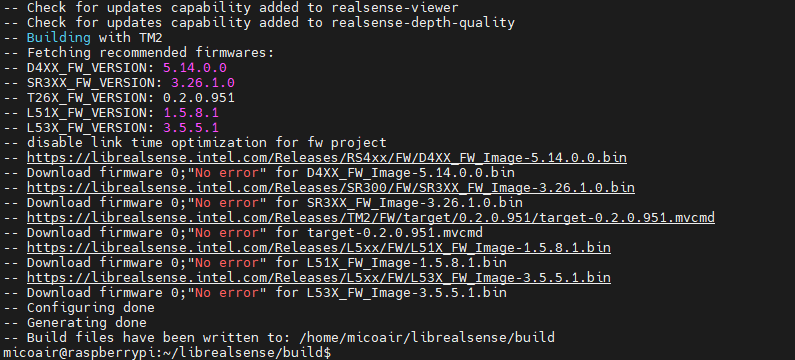Click Download firmware line for D4XX_FW_Image-5.14.0.0.bin
This screenshot has height=360, width=795.
[x=259, y=172]
